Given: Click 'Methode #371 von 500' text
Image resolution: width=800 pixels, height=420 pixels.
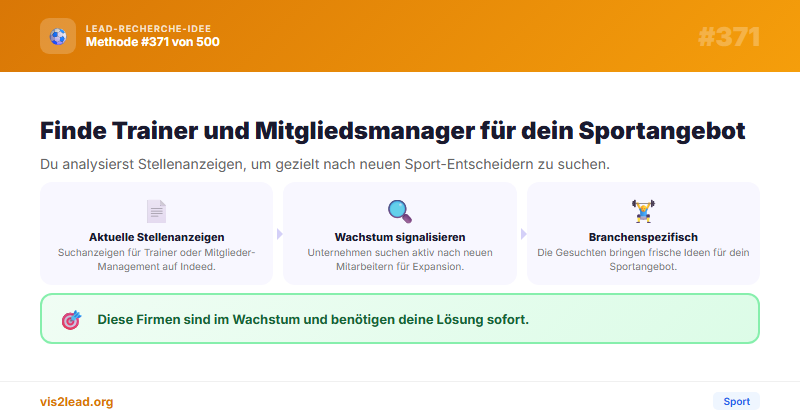Looking at the screenshot, I should click(x=153, y=42).
